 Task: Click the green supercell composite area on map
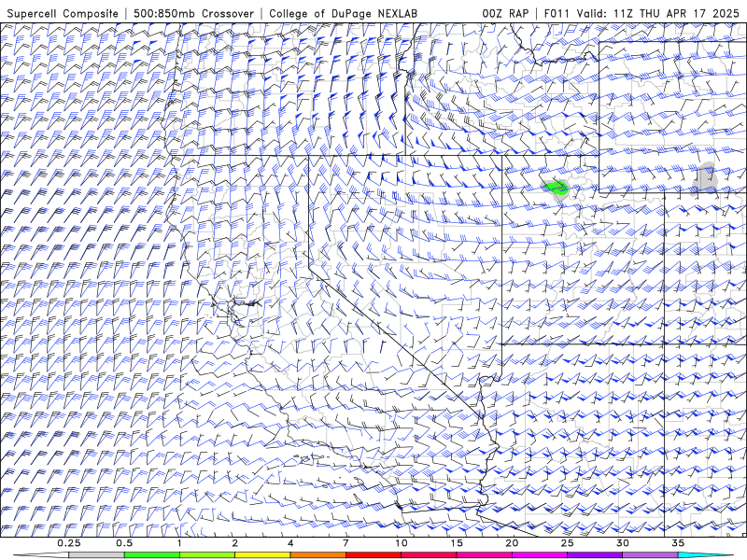point(556,188)
